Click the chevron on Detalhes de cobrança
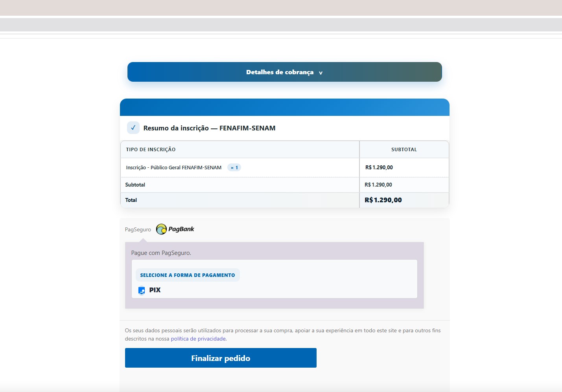 [x=321, y=73]
